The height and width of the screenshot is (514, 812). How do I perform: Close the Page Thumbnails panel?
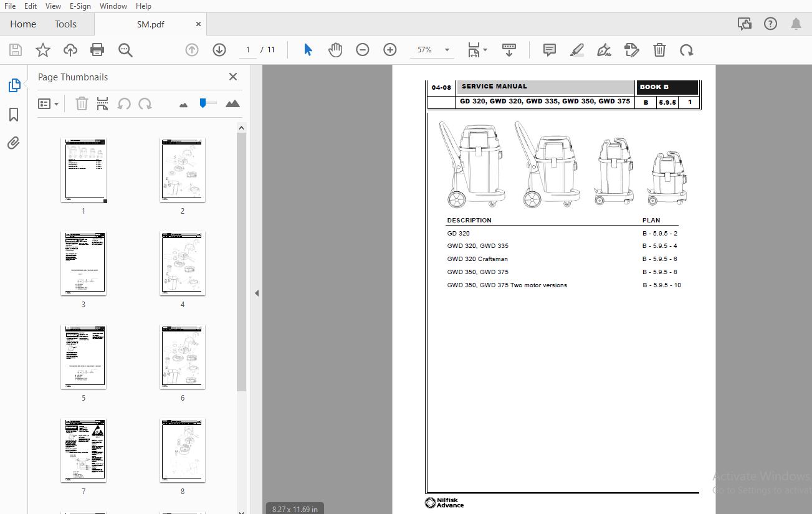coord(233,77)
